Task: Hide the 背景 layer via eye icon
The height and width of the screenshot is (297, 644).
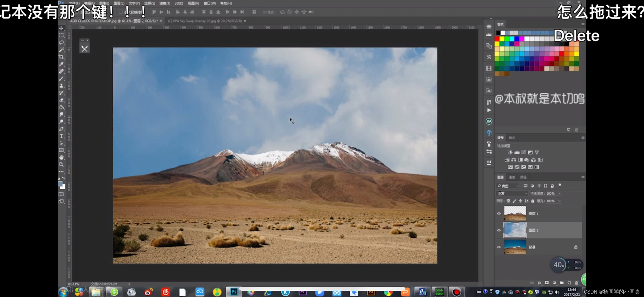Action: pyautogui.click(x=499, y=247)
